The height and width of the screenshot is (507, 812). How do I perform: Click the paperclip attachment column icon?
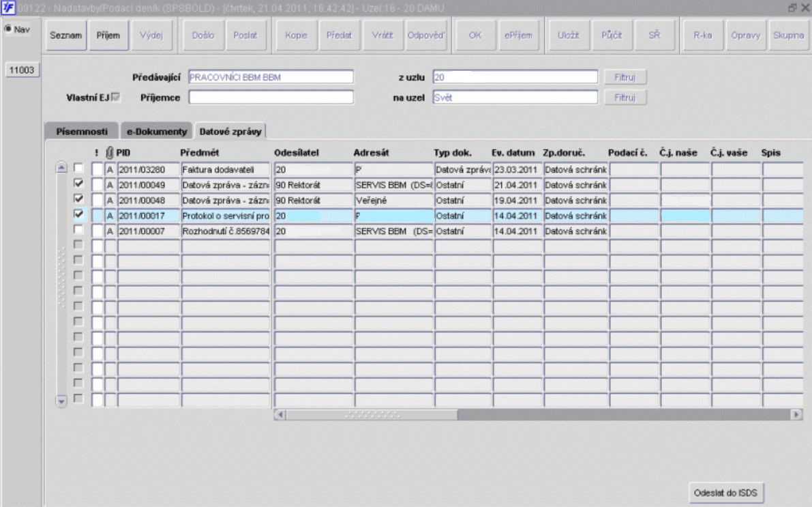click(x=109, y=152)
